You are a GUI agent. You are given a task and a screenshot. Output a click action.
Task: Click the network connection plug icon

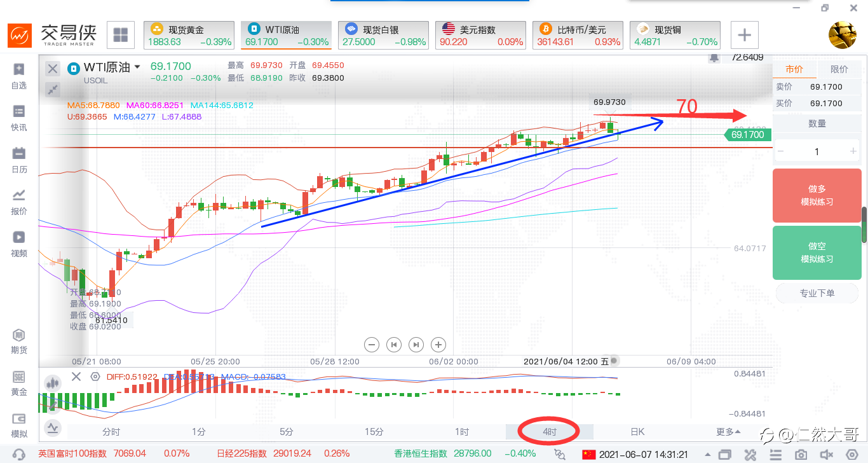[560, 454]
